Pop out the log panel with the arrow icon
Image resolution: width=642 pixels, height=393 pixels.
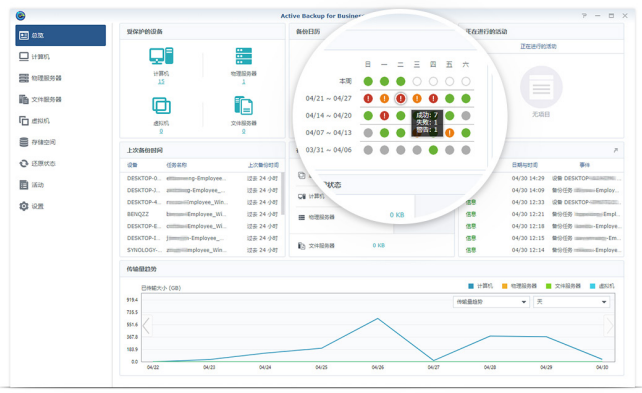[x=615, y=150]
